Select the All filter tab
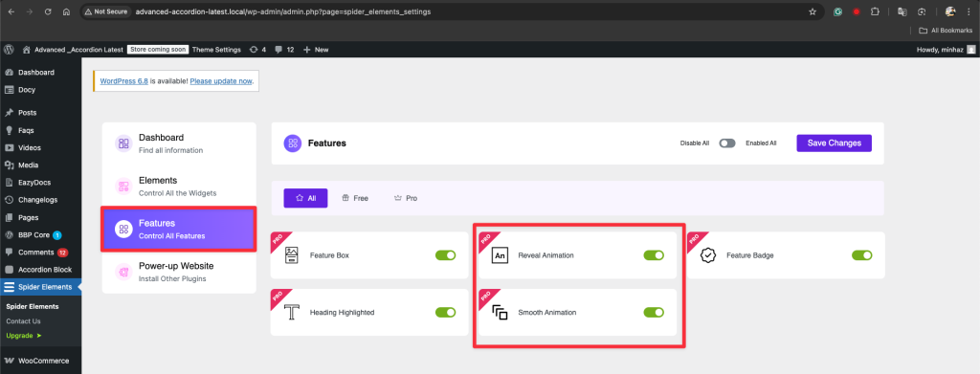The image size is (980, 374). [305, 198]
